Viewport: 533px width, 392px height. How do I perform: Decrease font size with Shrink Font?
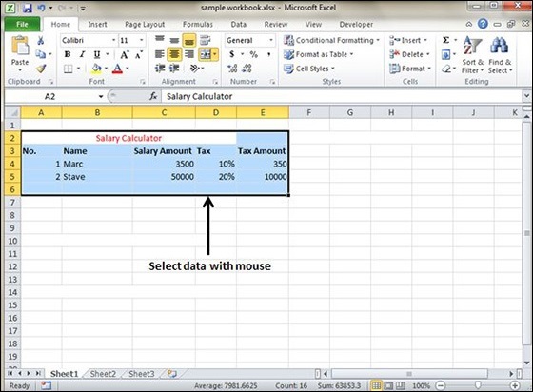point(139,54)
